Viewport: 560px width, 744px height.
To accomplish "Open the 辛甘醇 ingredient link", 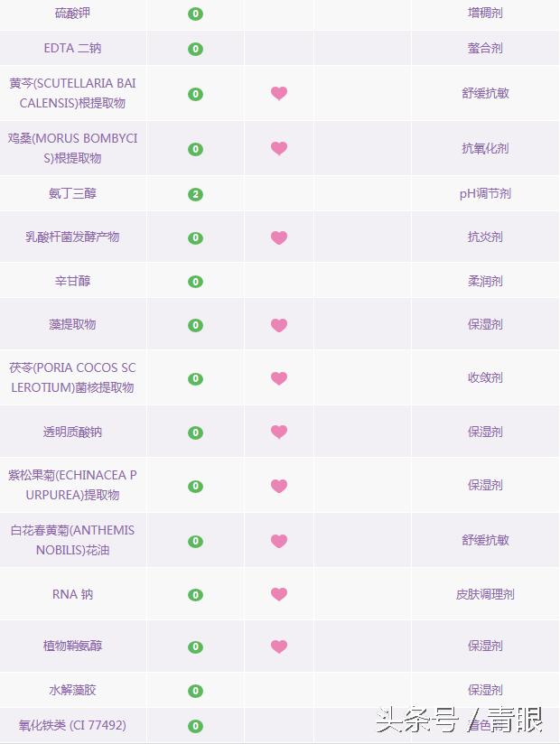I will (x=72, y=281).
